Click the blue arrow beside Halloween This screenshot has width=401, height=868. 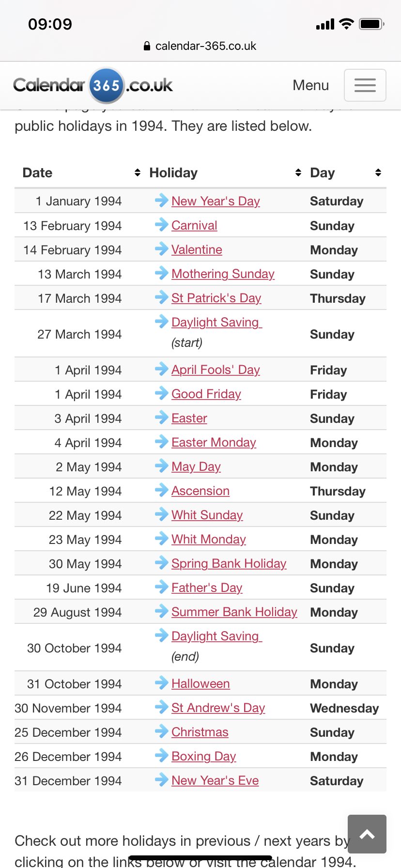[161, 682]
